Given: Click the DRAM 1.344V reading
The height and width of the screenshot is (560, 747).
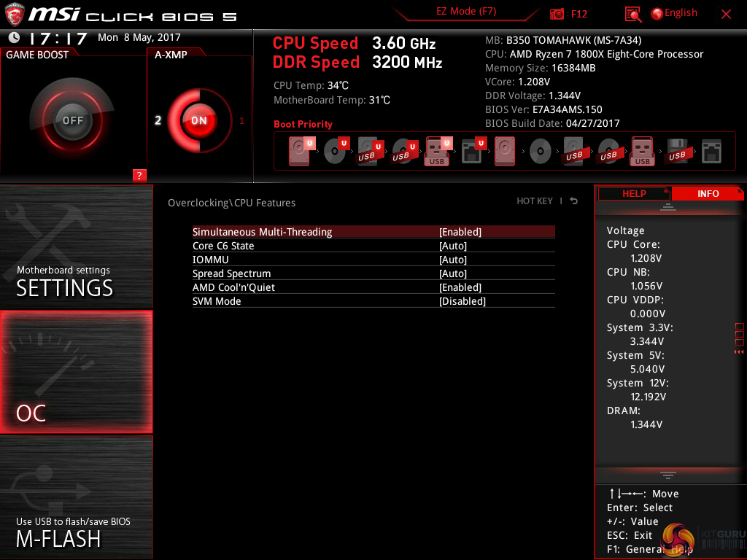Looking at the screenshot, I should 646,424.
